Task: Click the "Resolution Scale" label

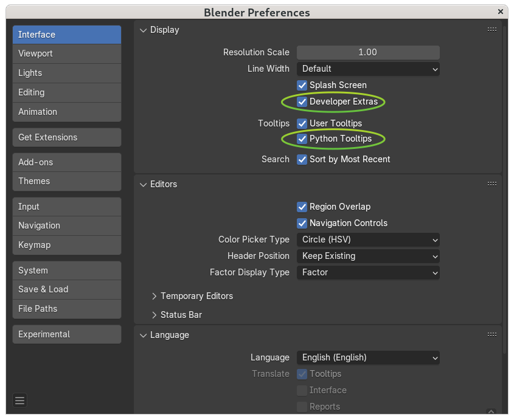Action: [256, 52]
